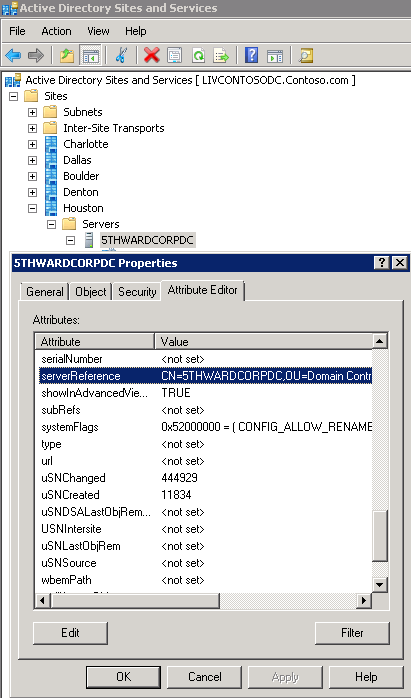The image size is (411, 698).
Task: Click the Attribute column header
Action: point(95,341)
